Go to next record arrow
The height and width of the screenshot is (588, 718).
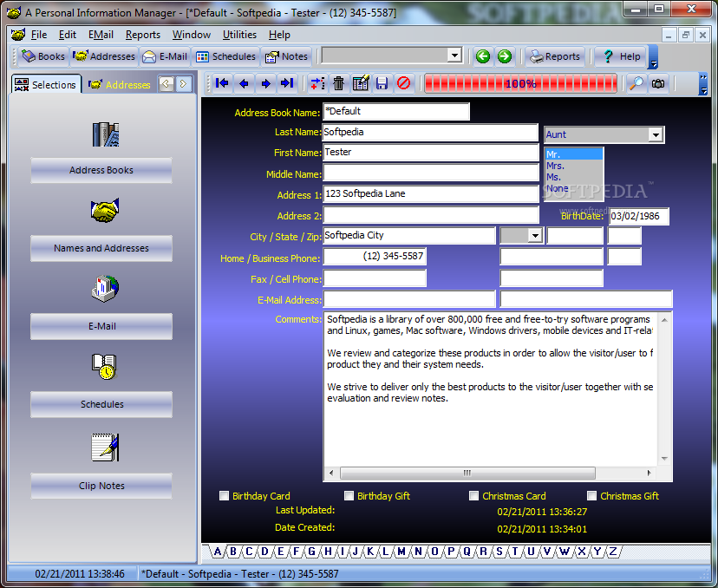[265, 83]
